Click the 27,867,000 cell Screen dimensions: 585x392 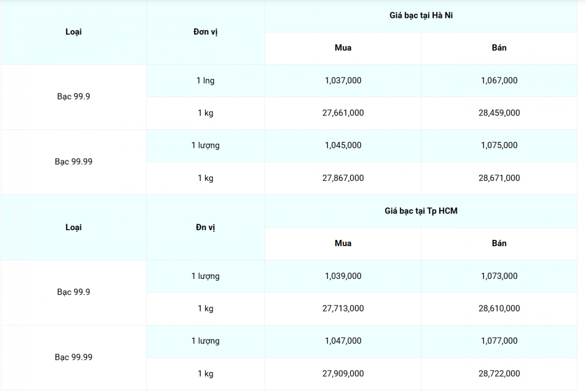[x=343, y=178]
